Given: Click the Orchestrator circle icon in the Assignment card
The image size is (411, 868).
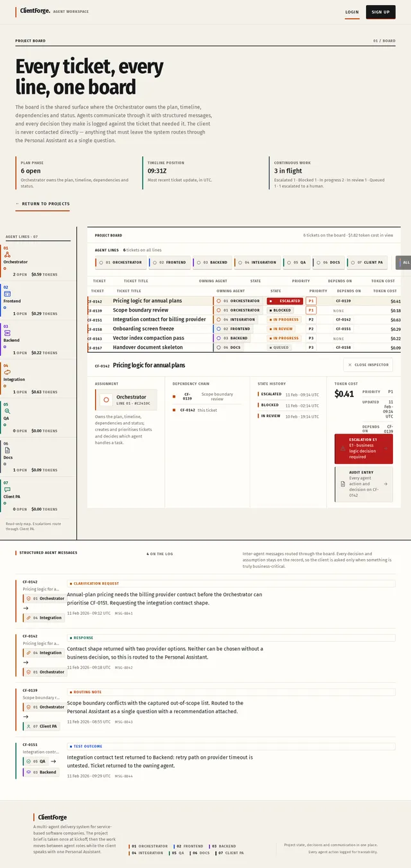Looking at the screenshot, I should [106, 400].
